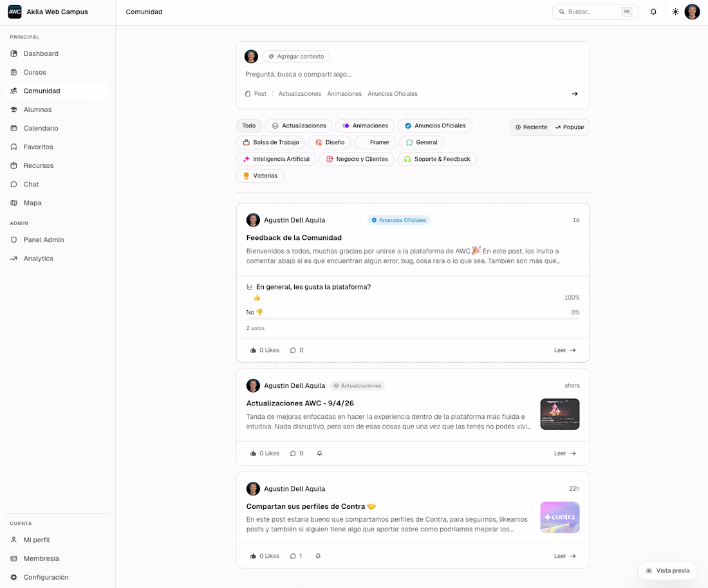This screenshot has height=588, width=708.
Task: Open Chat in the sidebar
Action: (x=57, y=184)
